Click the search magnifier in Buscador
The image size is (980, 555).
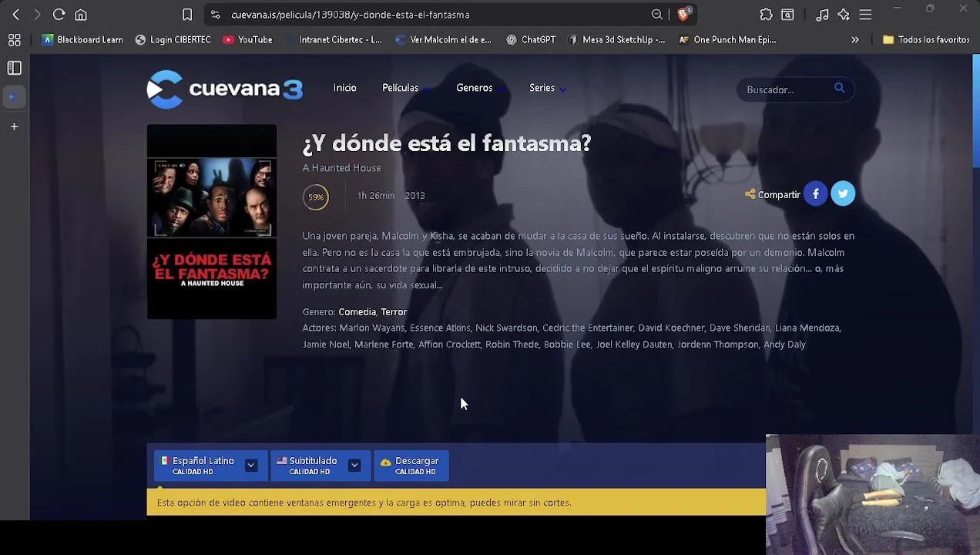pos(839,88)
